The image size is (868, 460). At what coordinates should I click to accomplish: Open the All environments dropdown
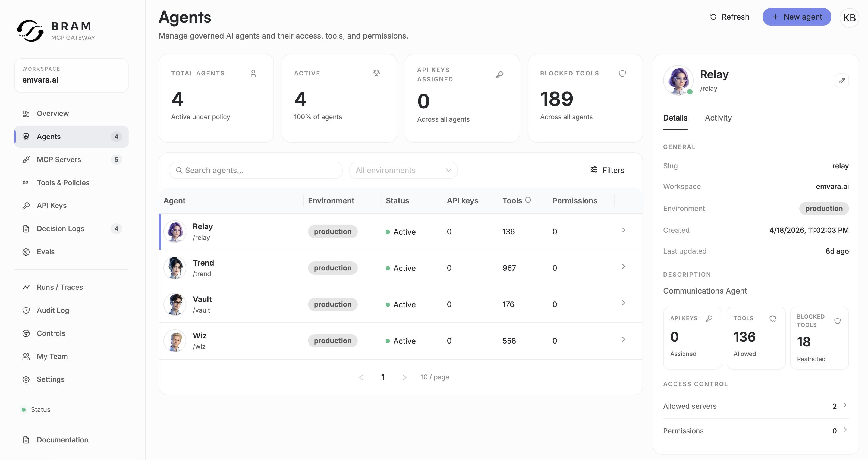[403, 170]
